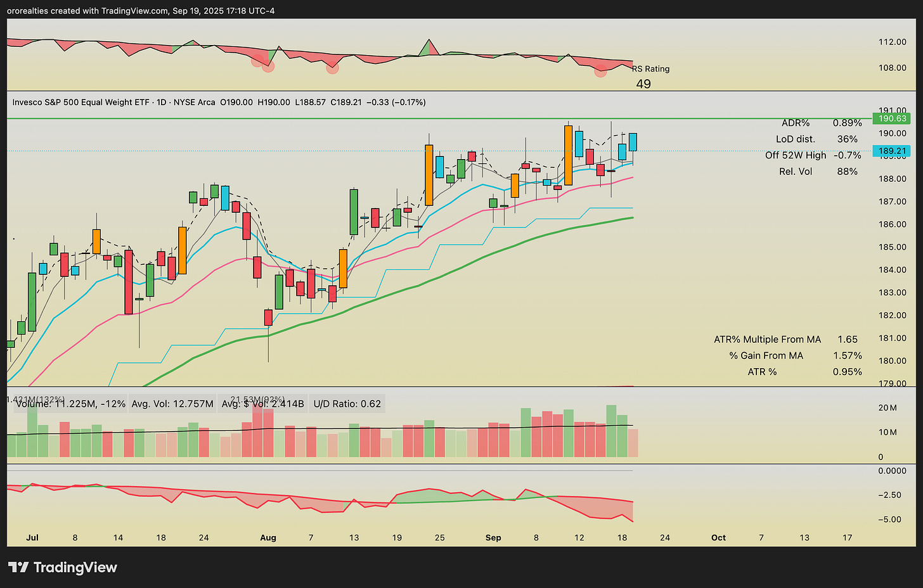Click the green 190.63 price label

click(891, 118)
